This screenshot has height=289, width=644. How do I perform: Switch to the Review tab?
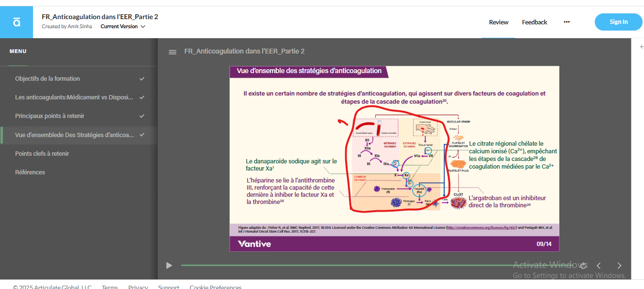tap(499, 22)
